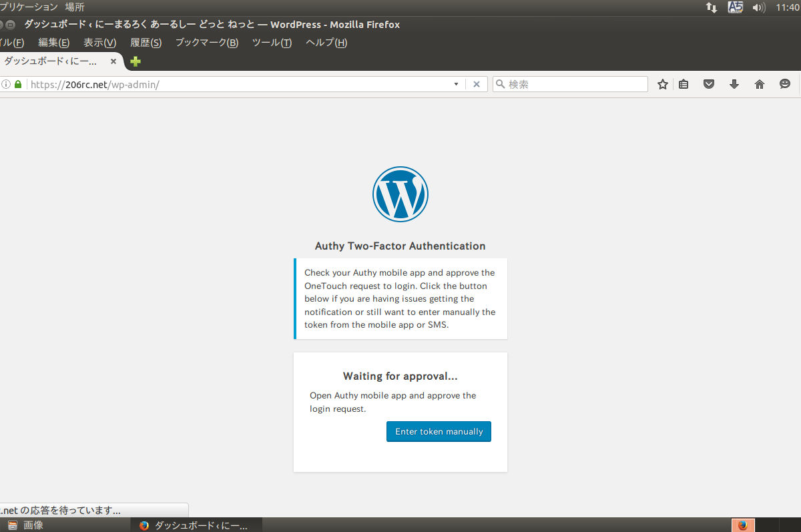Open the ブックマーク(B) menu

(x=206, y=43)
